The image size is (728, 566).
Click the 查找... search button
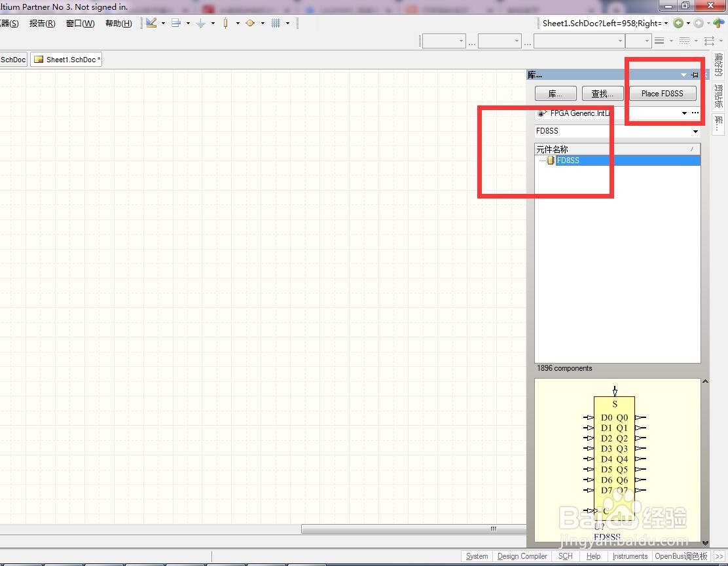click(602, 94)
